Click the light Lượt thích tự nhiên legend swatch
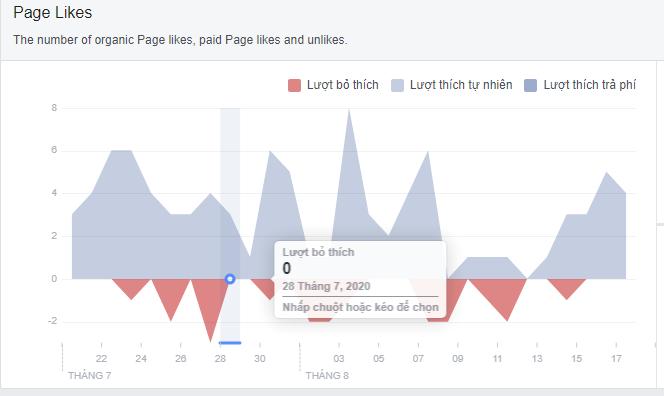Viewport: 664px width, 396px height. pyautogui.click(x=397, y=85)
